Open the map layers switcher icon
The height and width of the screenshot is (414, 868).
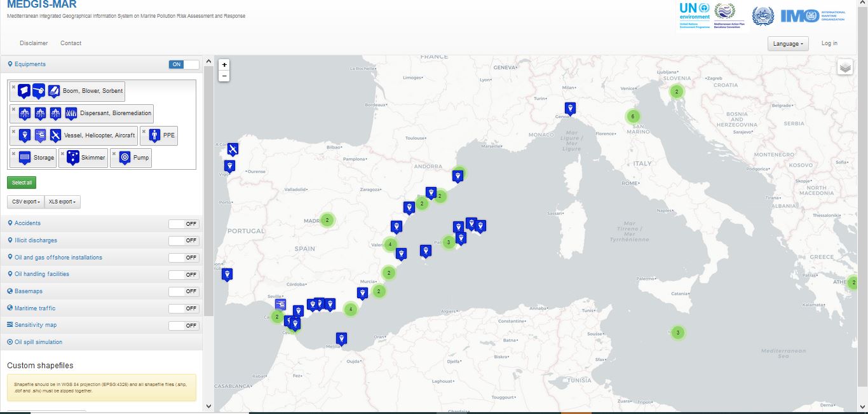[844, 67]
